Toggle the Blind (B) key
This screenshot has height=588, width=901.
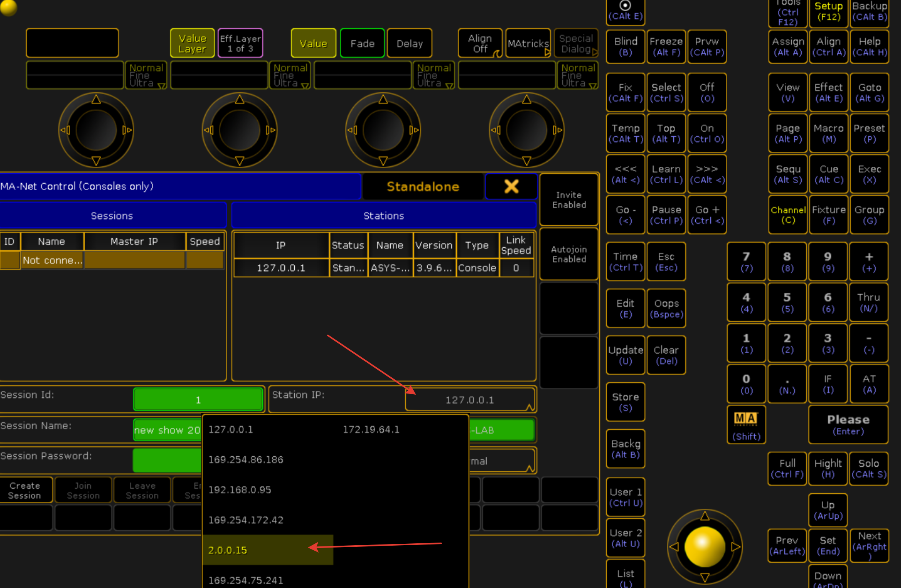pyautogui.click(x=625, y=47)
